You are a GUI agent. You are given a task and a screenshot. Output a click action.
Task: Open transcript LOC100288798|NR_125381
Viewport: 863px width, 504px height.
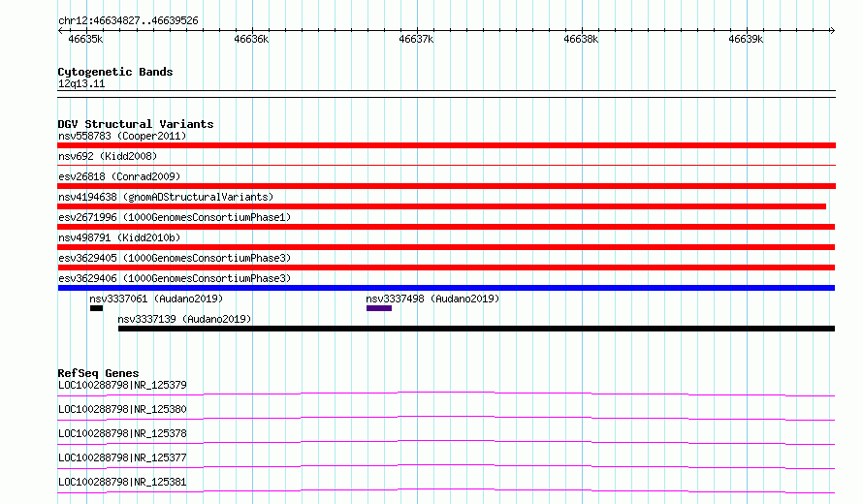pyautogui.click(x=122, y=482)
